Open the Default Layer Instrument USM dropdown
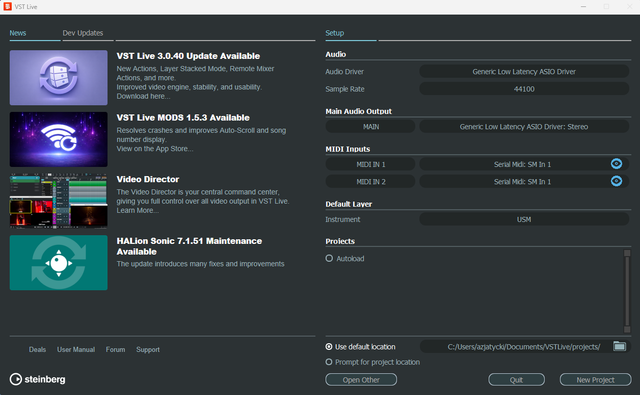 [524, 219]
